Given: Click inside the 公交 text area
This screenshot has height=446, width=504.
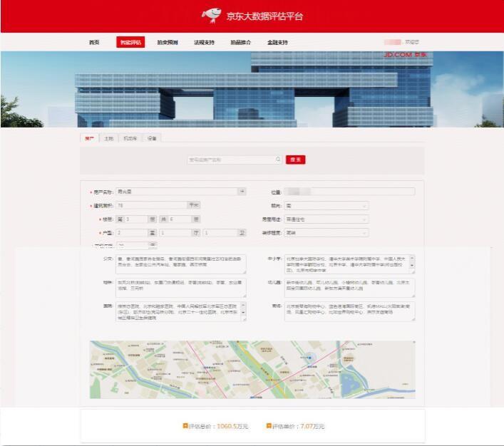Looking at the screenshot, I should tap(180, 264).
